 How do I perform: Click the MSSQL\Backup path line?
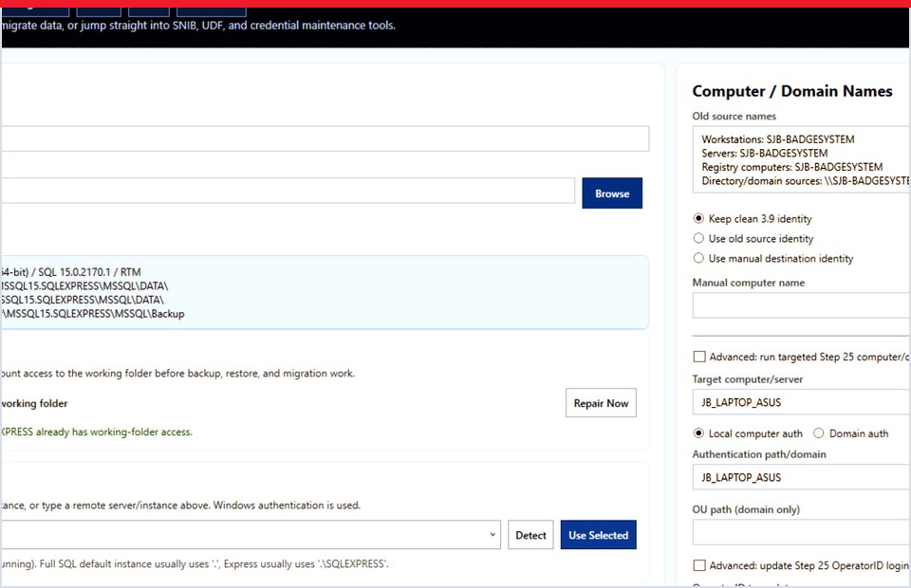92,314
